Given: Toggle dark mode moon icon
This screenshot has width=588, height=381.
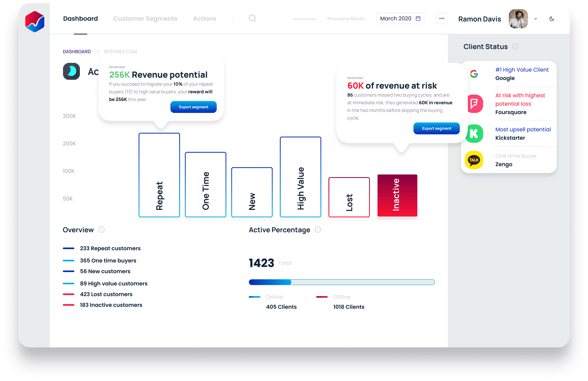Looking at the screenshot, I should 551,19.
